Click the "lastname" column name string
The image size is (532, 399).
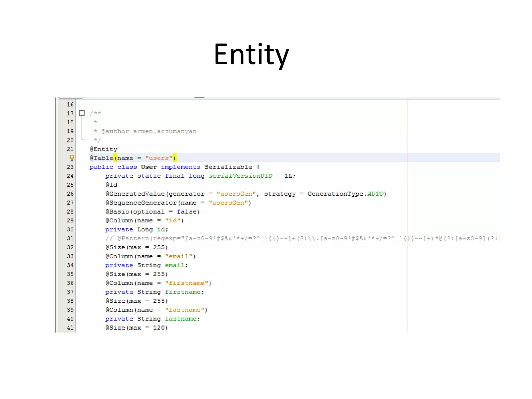click(x=185, y=310)
